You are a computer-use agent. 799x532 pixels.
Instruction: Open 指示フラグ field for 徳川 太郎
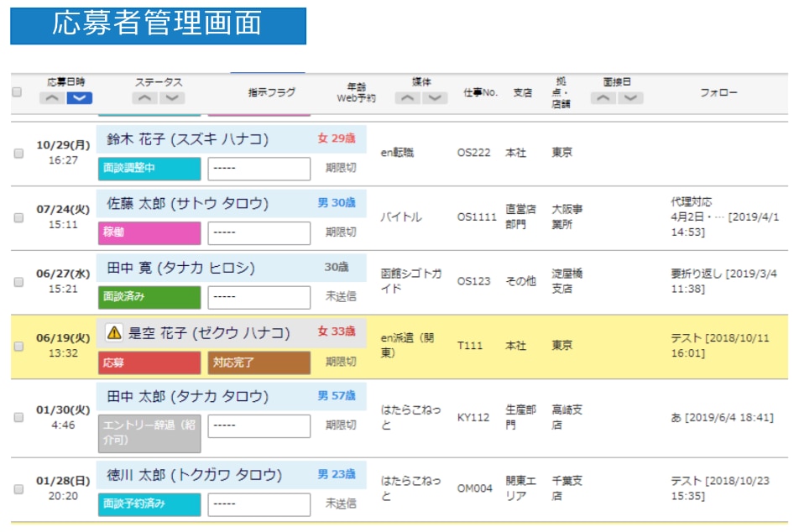258,504
